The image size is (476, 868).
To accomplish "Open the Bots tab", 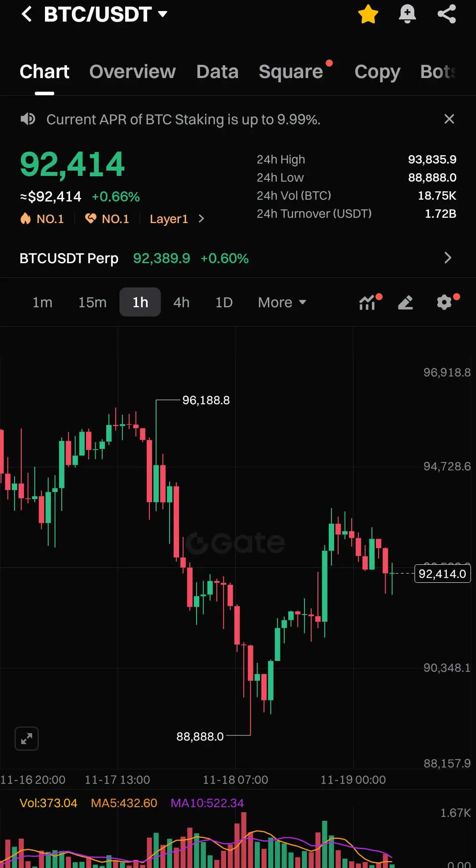I will pos(438,71).
